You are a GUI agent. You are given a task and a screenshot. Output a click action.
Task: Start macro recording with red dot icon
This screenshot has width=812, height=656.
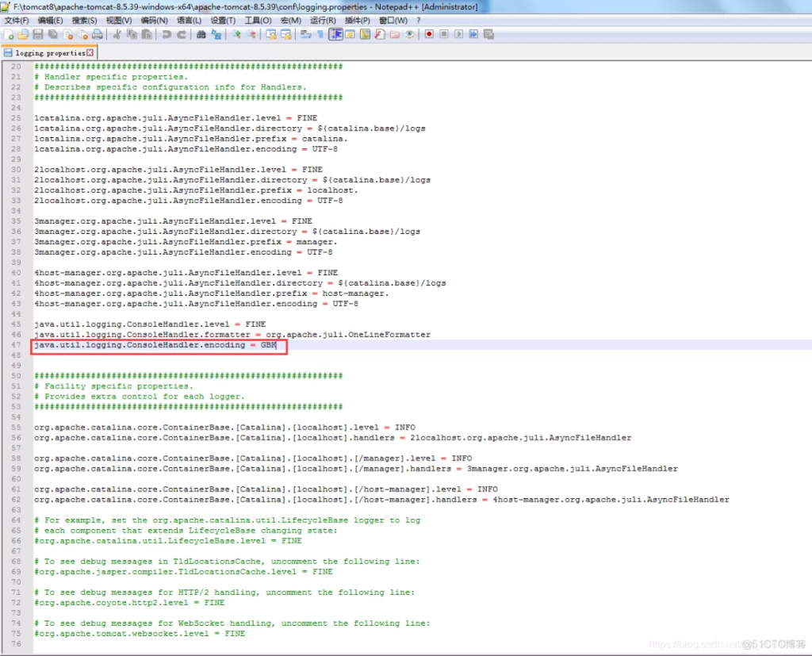pos(429,34)
